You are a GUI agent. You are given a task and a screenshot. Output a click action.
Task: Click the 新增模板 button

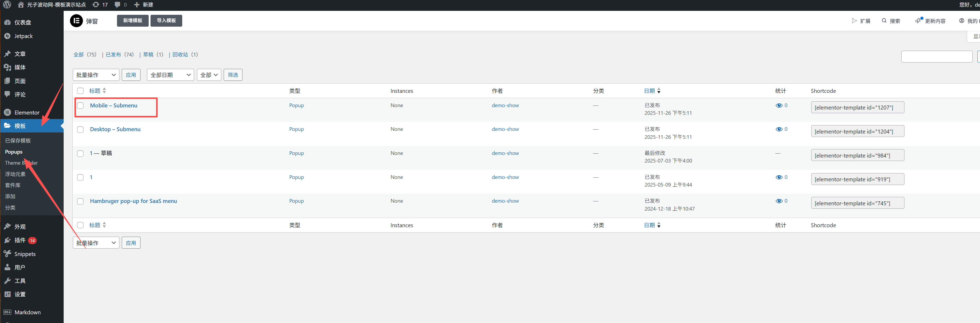point(132,21)
